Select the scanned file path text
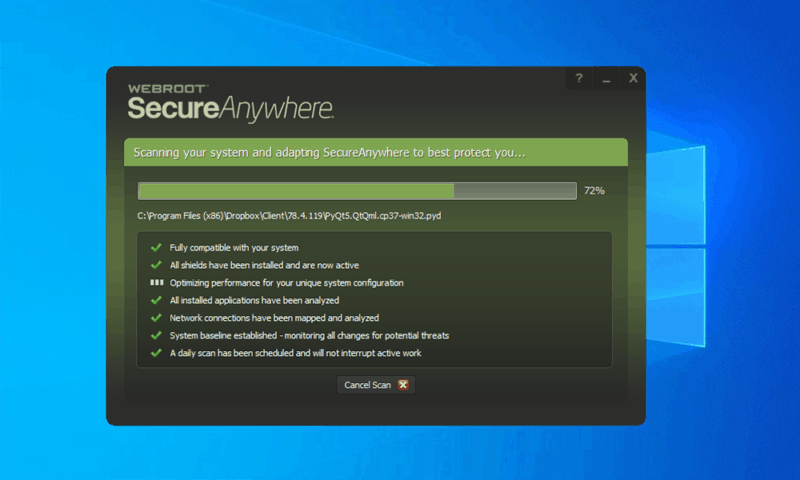800x480 pixels. click(x=289, y=216)
